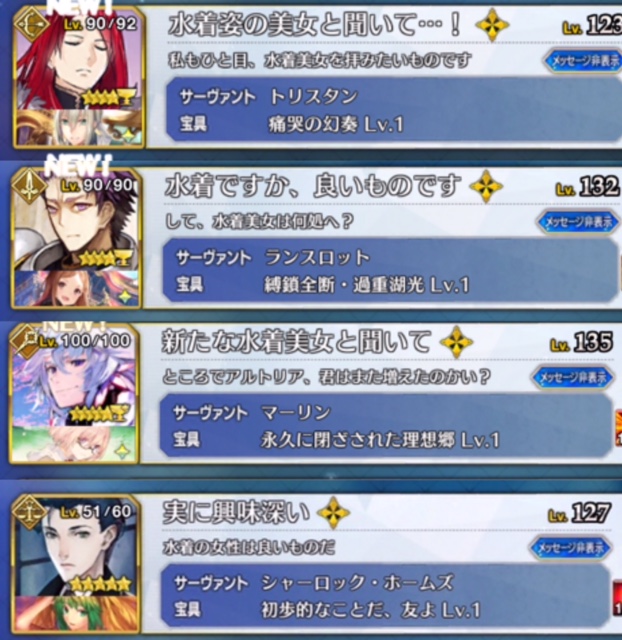Open craft essence under Tristan's portrait

tap(79, 127)
